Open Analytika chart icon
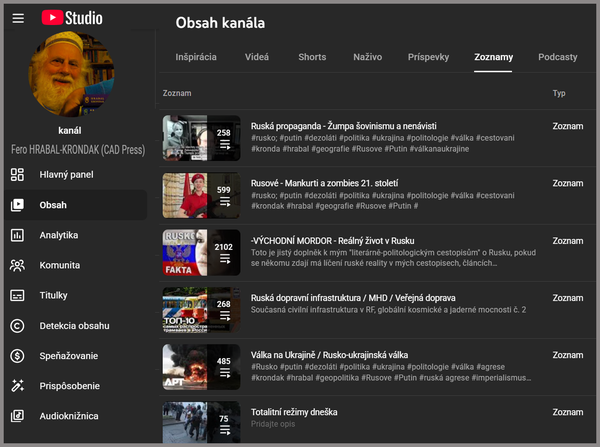Viewport: 600px width, 447px height. click(x=18, y=235)
